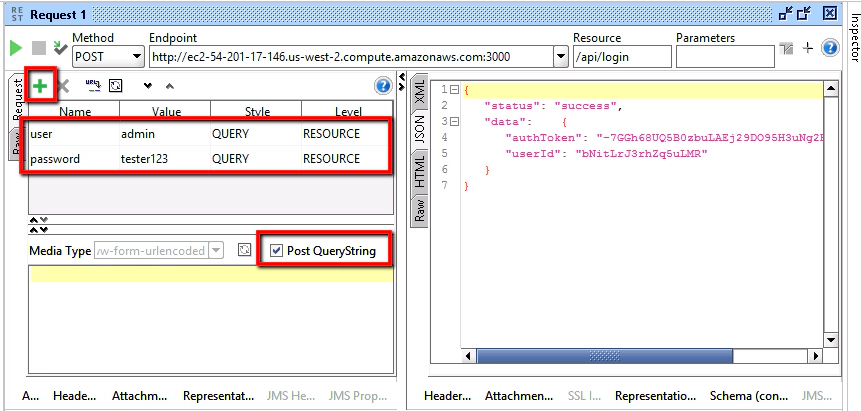Click the extract params from URL icon

tap(93, 85)
